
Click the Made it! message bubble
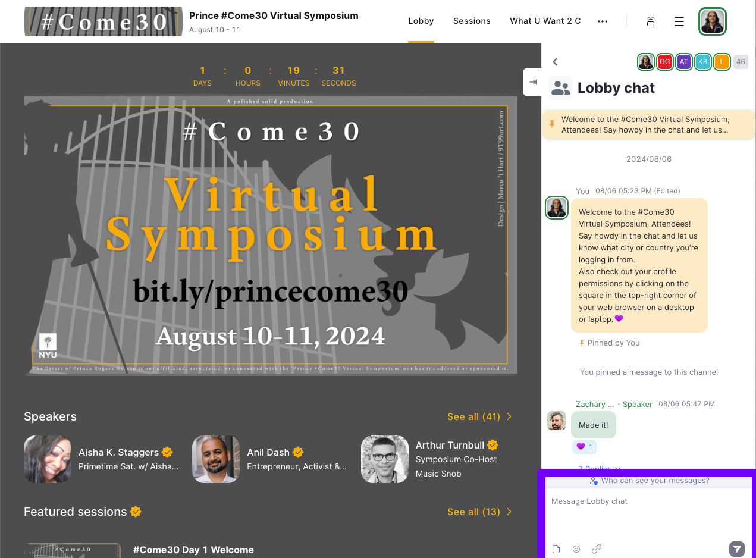point(594,425)
